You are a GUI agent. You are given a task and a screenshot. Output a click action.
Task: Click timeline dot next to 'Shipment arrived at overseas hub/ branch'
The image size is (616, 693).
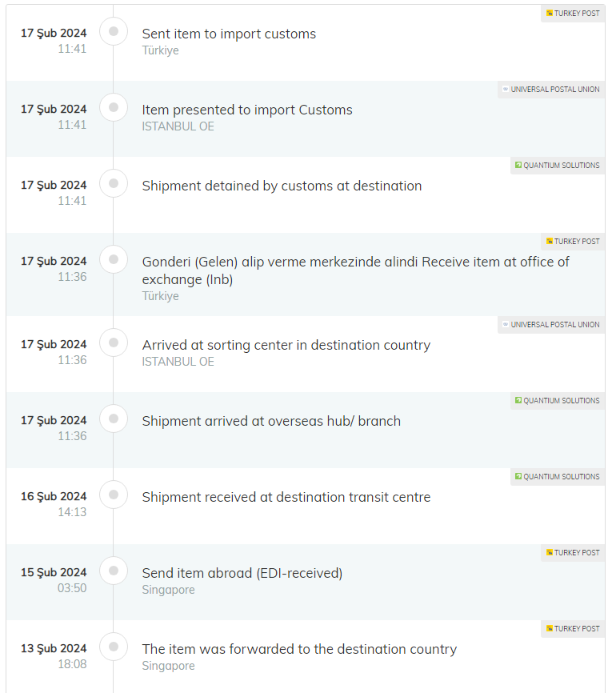(x=114, y=419)
